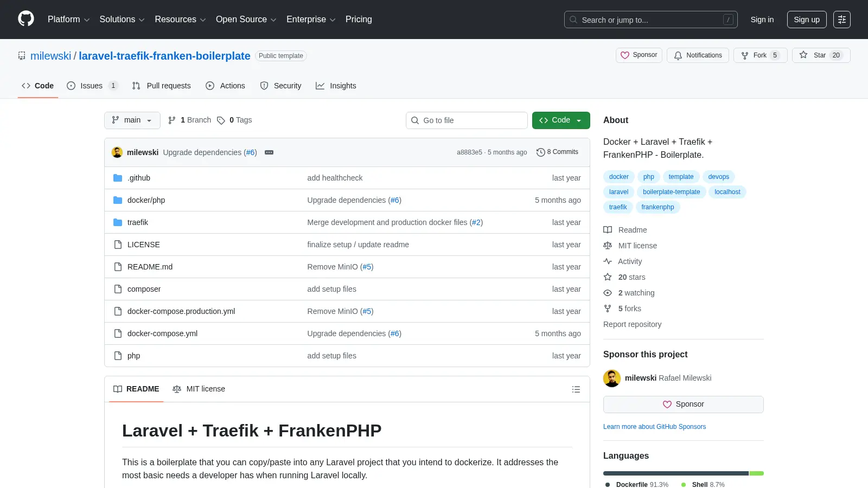This screenshot has height=488, width=868.
Task: Click the Sign in link
Action: (x=762, y=20)
